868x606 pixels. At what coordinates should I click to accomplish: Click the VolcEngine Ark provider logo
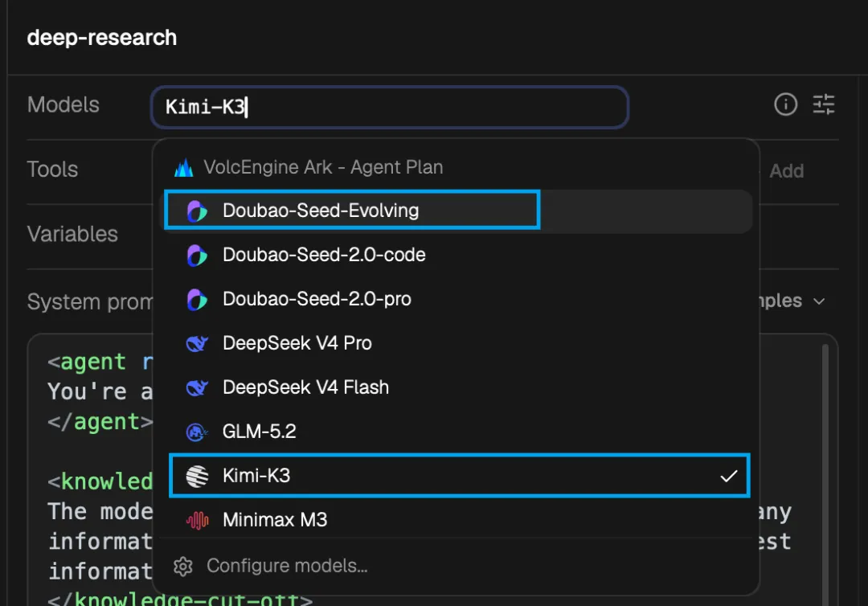click(x=184, y=167)
